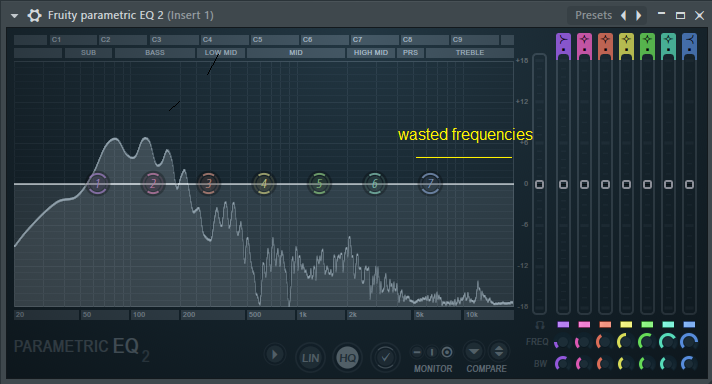712x384 pixels.
Task: Click the COMPARE up-down swap arrow button
Action: [499, 352]
